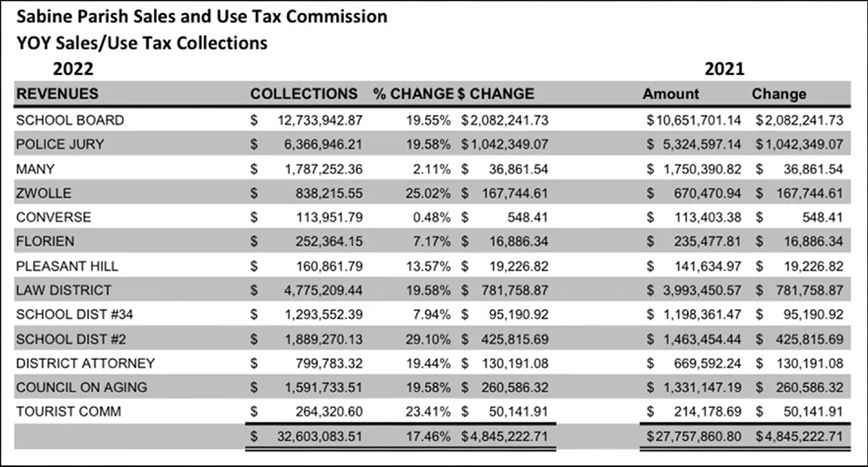Click the 2022 year heading
This screenshot has height=467, width=868.
pos(73,69)
